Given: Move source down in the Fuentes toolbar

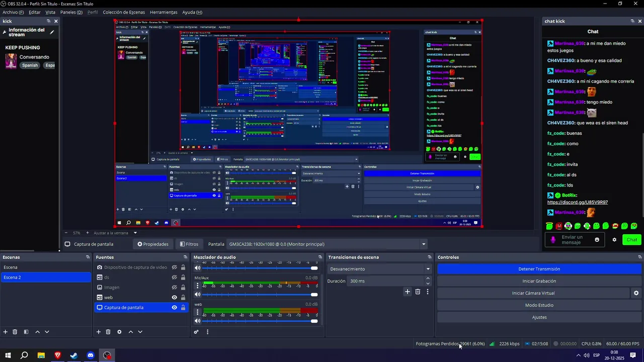Looking at the screenshot, I should tap(140, 332).
